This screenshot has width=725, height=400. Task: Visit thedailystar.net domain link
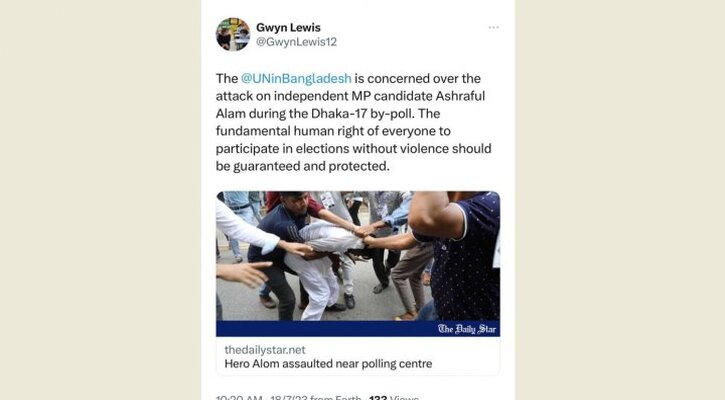[x=265, y=350]
